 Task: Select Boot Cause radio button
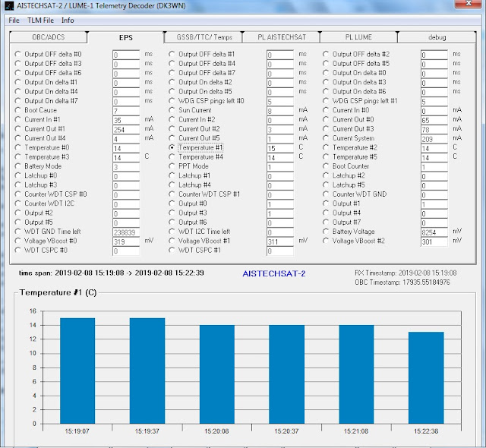click(18, 110)
